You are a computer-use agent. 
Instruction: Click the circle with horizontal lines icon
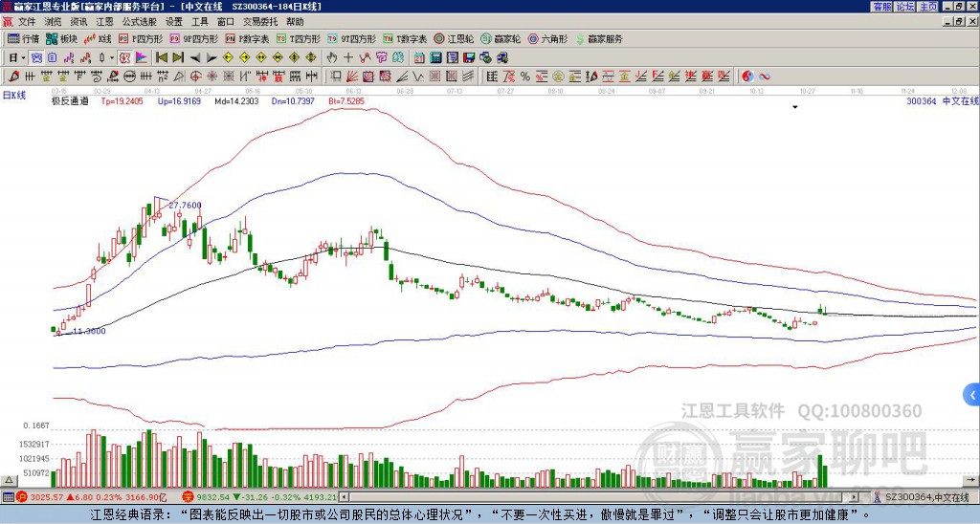[129, 76]
